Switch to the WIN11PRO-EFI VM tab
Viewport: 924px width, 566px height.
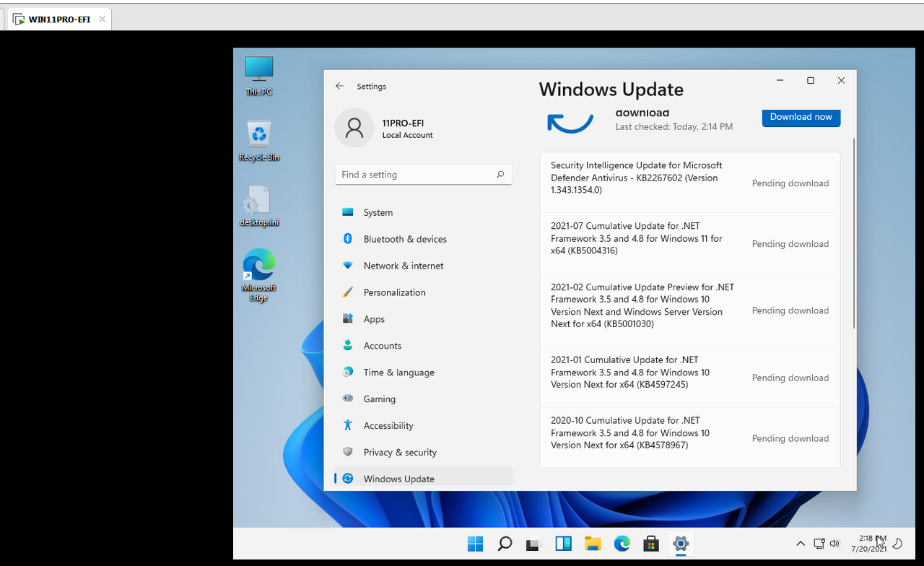point(59,19)
